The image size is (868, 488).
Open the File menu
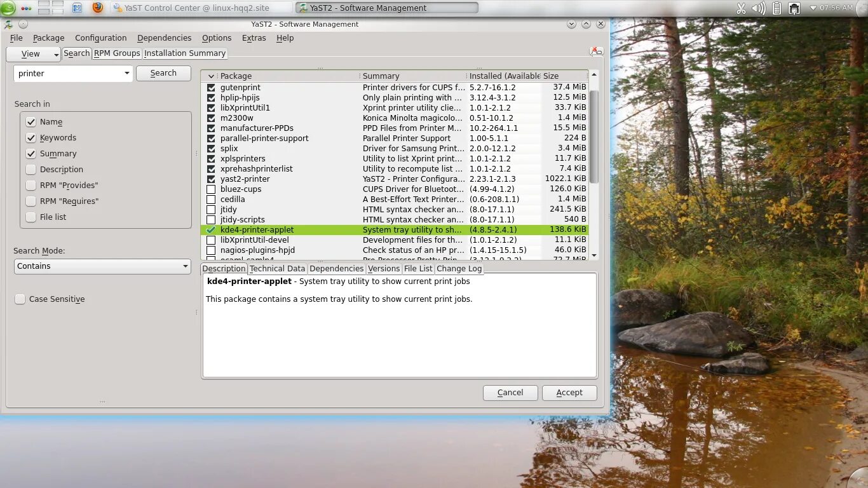pyautogui.click(x=17, y=38)
